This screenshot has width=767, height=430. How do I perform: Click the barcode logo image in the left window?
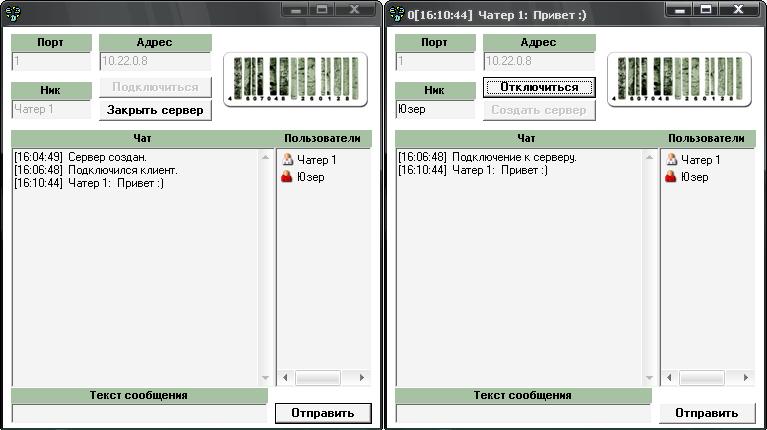pyautogui.click(x=295, y=79)
